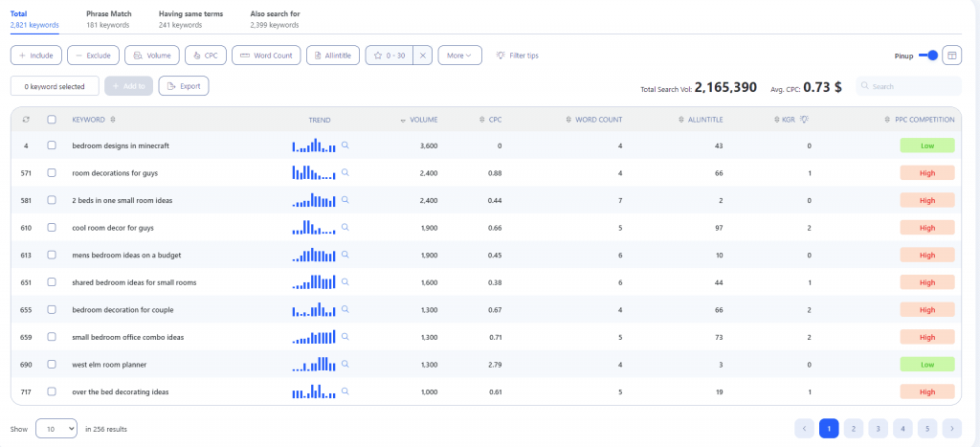View trend chart for west elm room planner
This screenshot has width=980, height=447.
tap(314, 364)
